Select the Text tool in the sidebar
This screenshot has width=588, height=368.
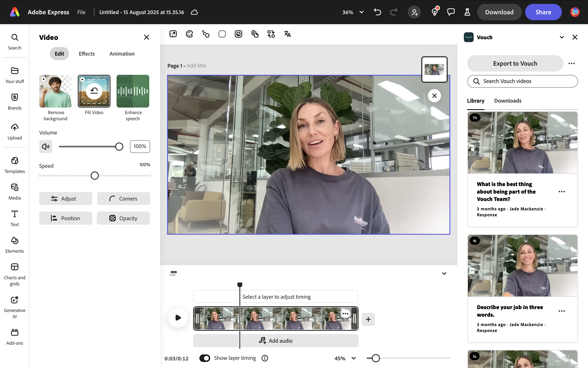point(14,218)
